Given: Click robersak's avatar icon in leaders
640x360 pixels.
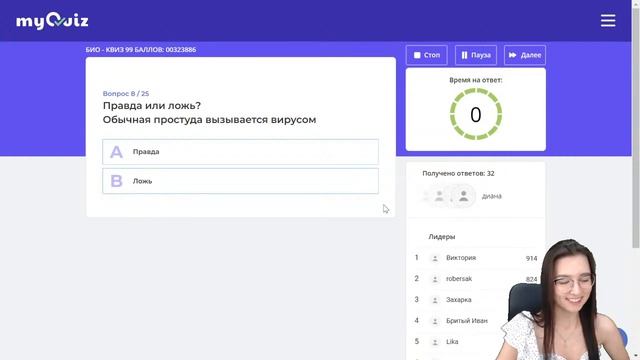Looking at the screenshot, I should [x=435, y=279].
